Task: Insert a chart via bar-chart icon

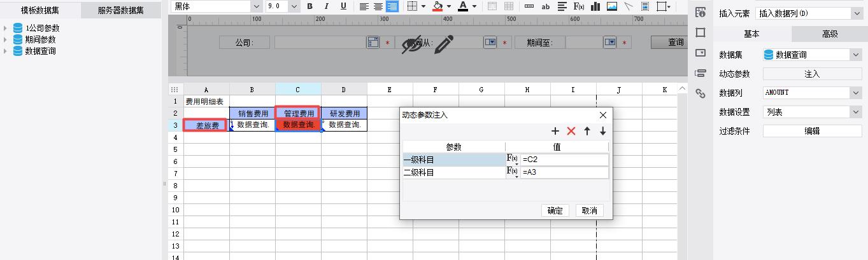Action: point(595,6)
